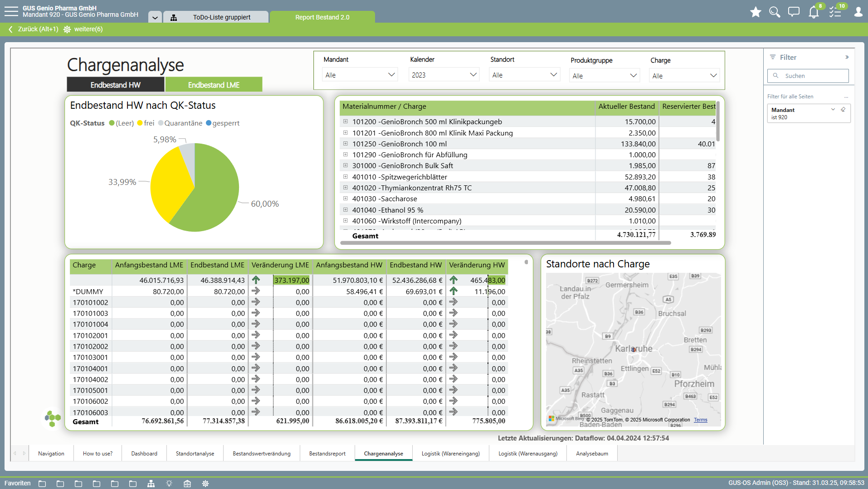Open the notifications bell with badge 8
The height and width of the screenshot is (489, 868).
tap(814, 12)
